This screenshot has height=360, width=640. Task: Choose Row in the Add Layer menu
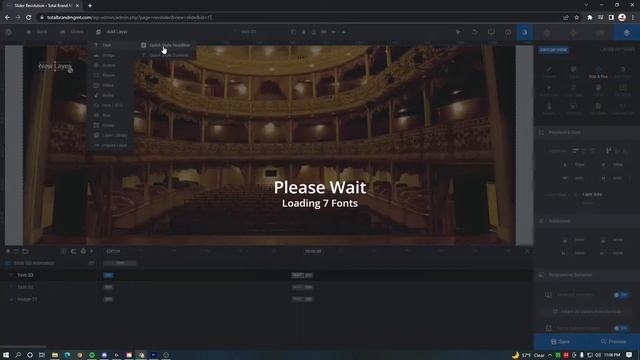click(x=111, y=115)
